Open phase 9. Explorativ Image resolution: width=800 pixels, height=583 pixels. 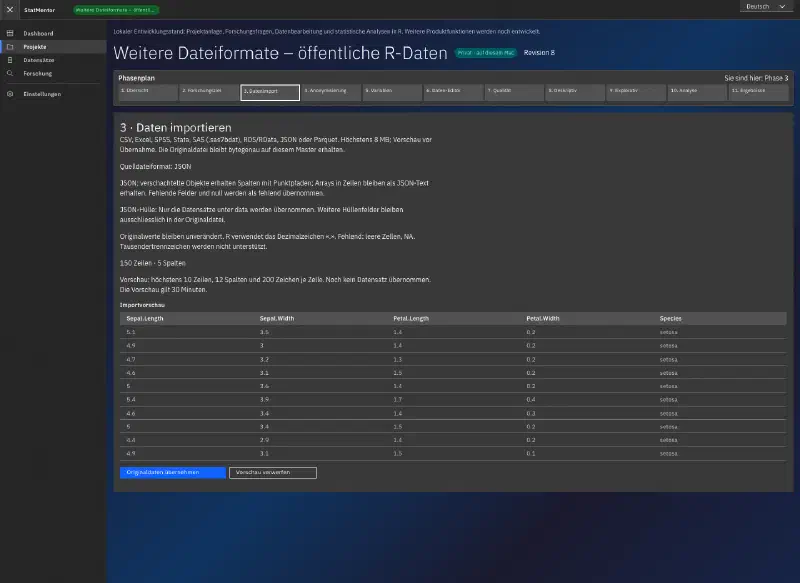click(636, 92)
